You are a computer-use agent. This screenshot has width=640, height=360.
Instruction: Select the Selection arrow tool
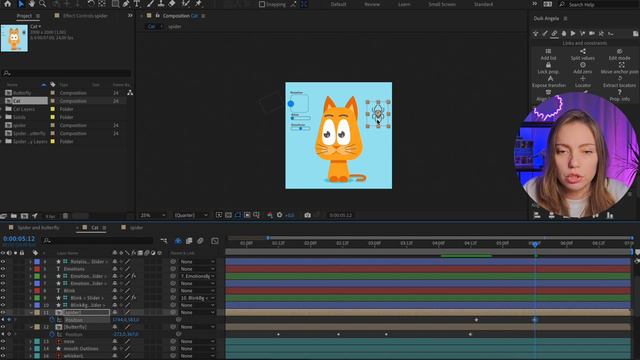tap(21, 4)
